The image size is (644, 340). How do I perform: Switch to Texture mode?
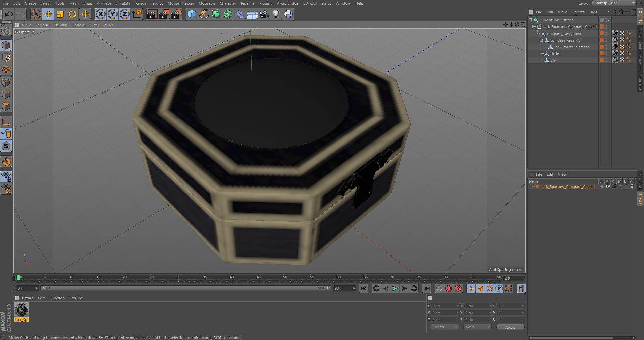(x=6, y=57)
